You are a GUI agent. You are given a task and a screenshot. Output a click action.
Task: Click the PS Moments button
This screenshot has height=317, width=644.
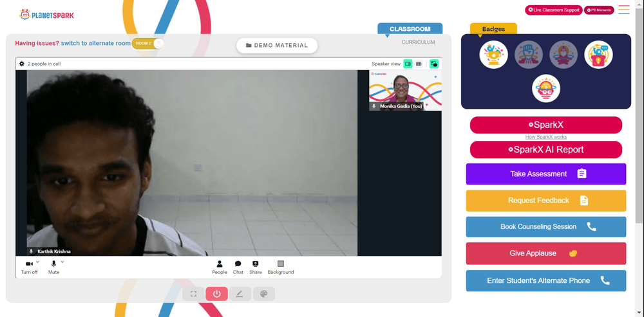(599, 10)
